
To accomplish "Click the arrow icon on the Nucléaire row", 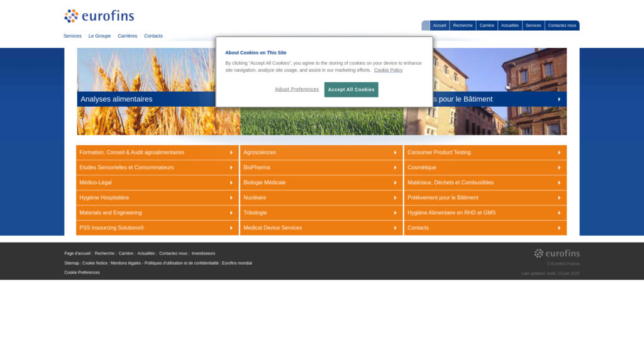I will tap(395, 197).
